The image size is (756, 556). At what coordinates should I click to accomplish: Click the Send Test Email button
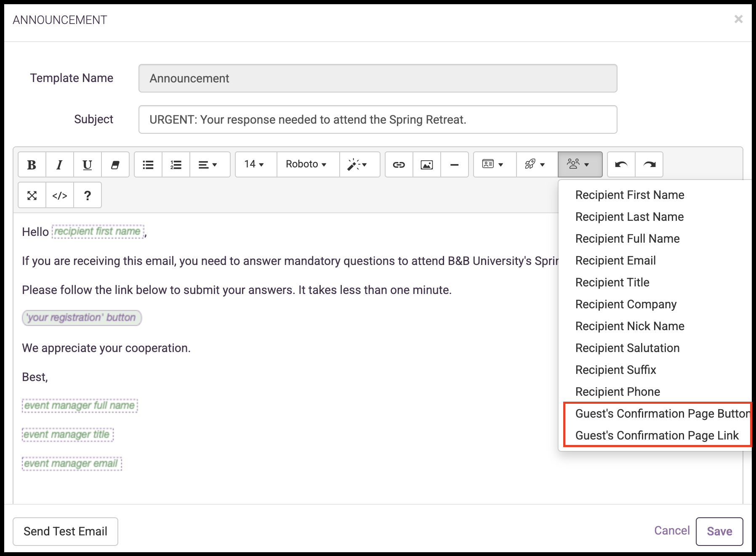click(65, 532)
